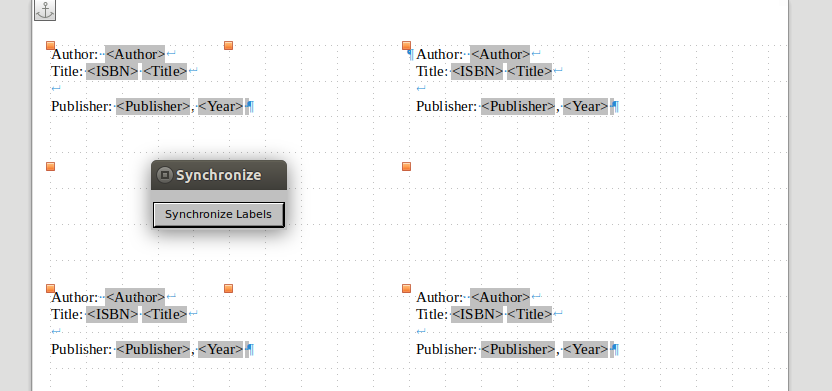
Task: Click the pilcrow mark after <Year> in top-right label
Action: pos(615,106)
